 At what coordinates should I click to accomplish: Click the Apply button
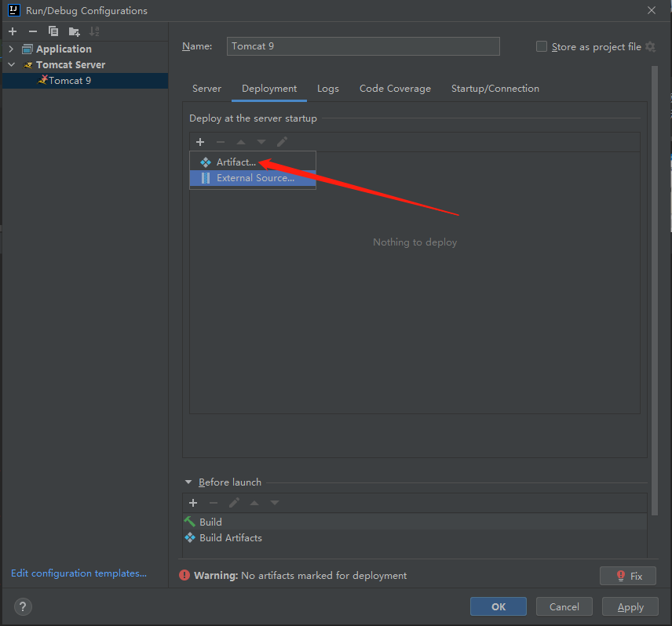(x=630, y=606)
